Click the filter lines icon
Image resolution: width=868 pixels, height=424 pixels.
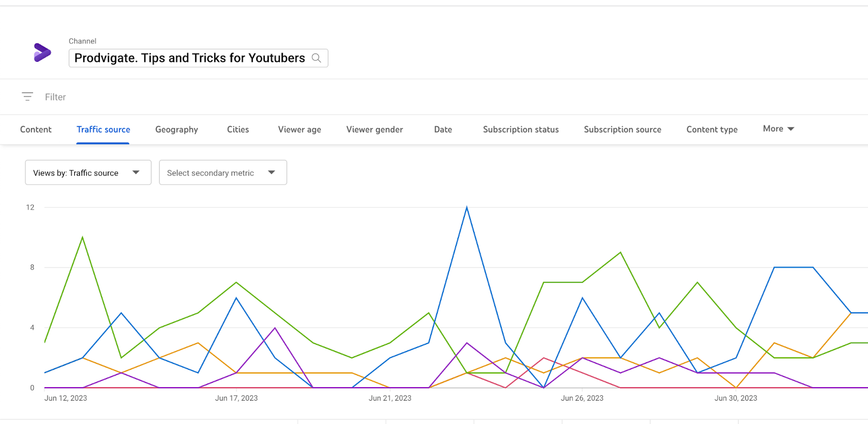[27, 97]
